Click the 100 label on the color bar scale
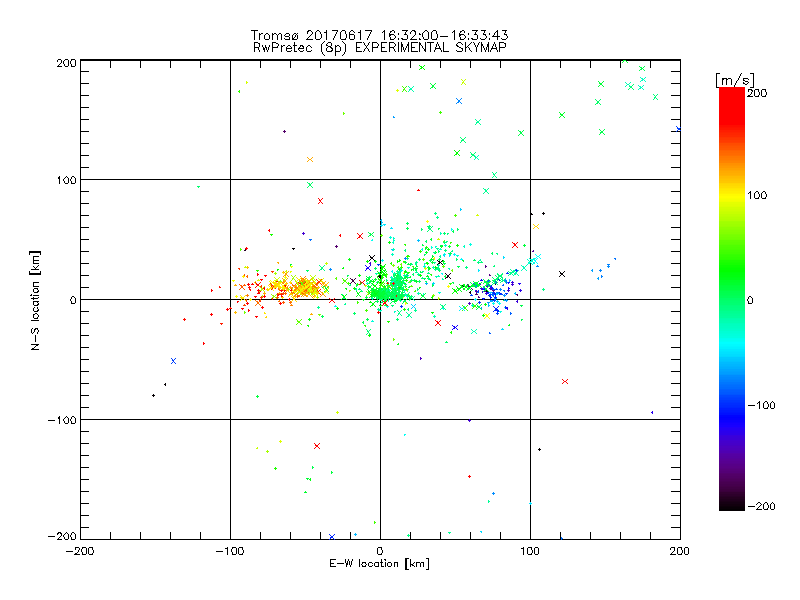 (x=757, y=195)
